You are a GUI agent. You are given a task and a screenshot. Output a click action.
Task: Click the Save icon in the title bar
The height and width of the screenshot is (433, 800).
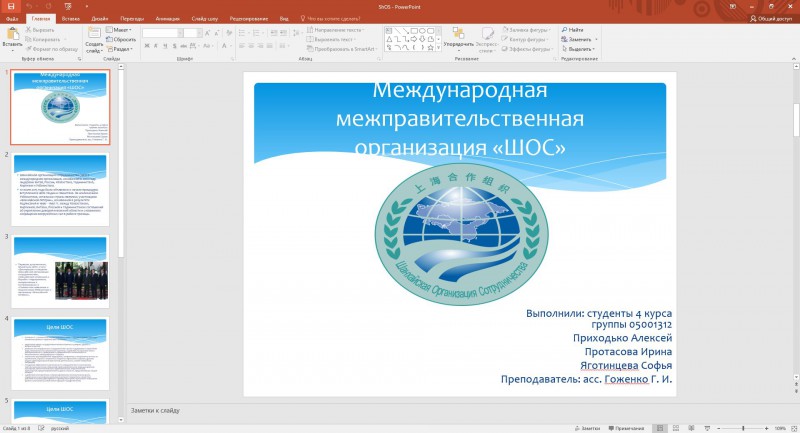[11, 7]
